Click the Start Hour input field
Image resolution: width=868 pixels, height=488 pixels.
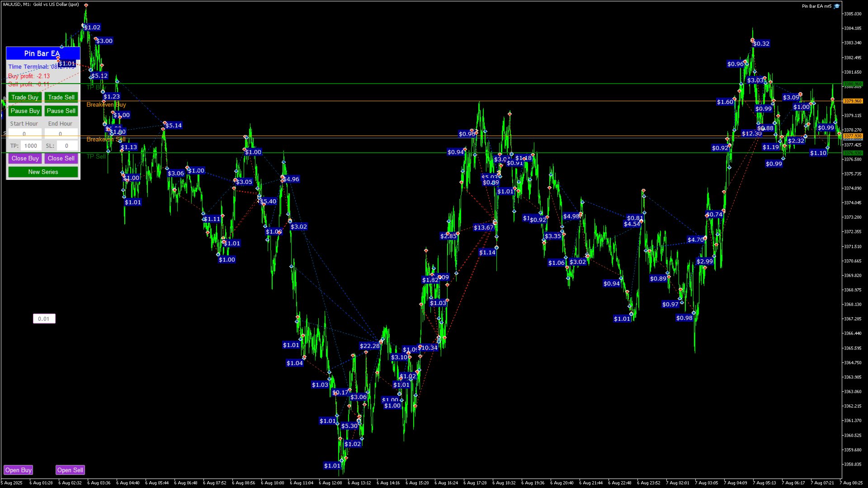25,134
